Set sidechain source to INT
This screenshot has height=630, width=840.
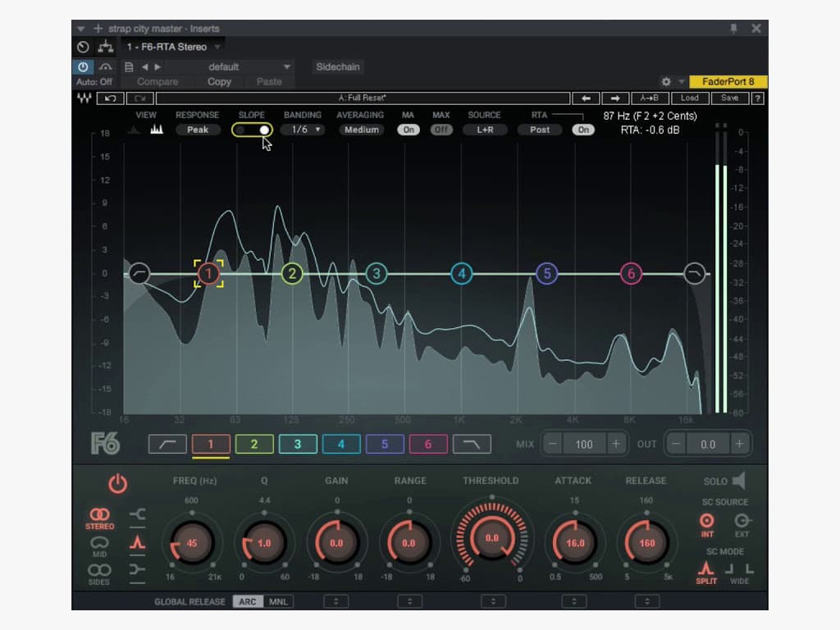[x=706, y=524]
